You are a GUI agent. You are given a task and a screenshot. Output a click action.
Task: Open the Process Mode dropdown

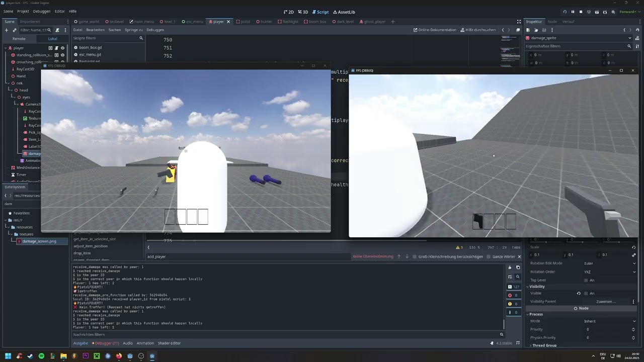tap(609, 321)
